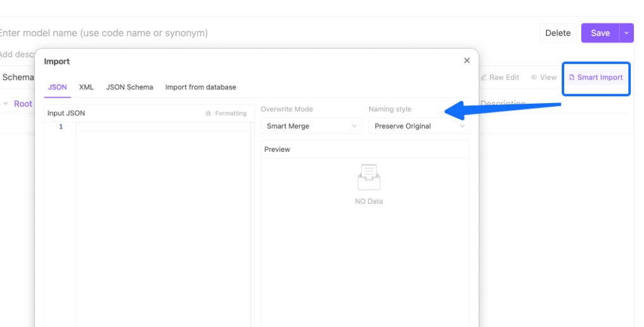Click the Preview panel header
Screen dimensions: 644x327
click(365, 149)
